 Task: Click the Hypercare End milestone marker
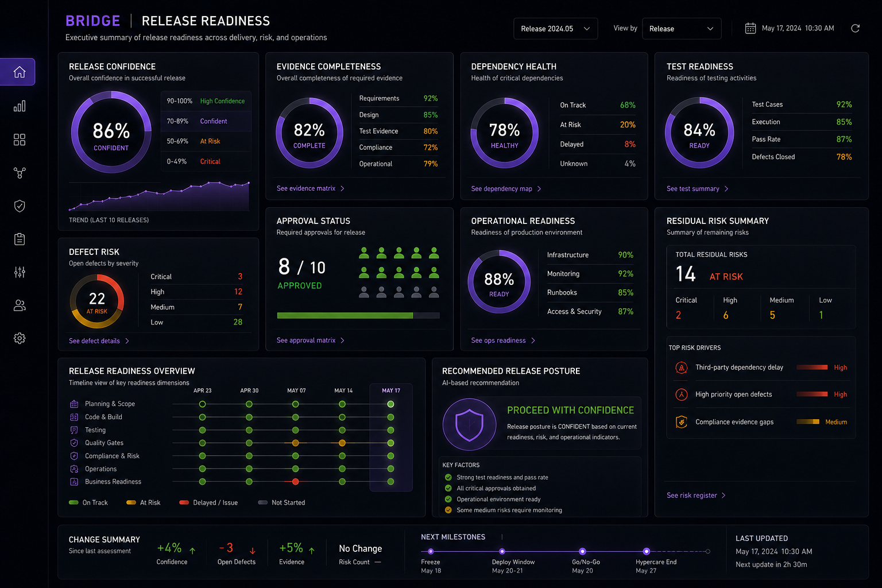[646, 552]
